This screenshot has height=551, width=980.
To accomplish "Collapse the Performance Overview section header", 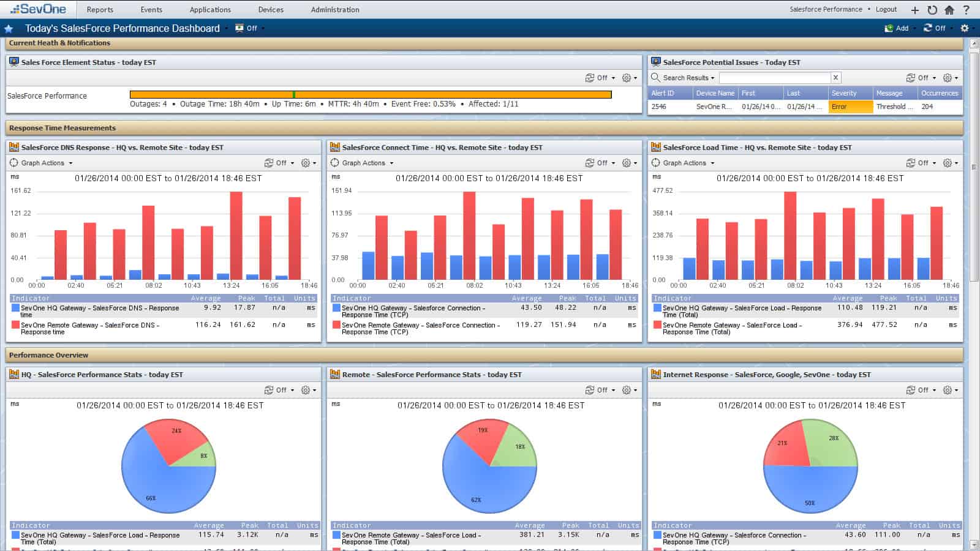I will coord(484,355).
